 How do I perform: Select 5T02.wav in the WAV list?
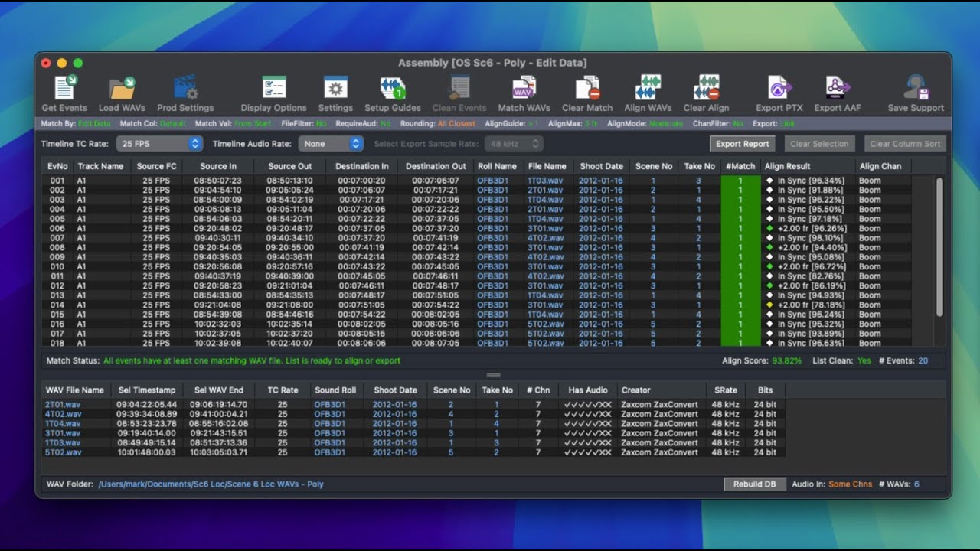click(63, 452)
